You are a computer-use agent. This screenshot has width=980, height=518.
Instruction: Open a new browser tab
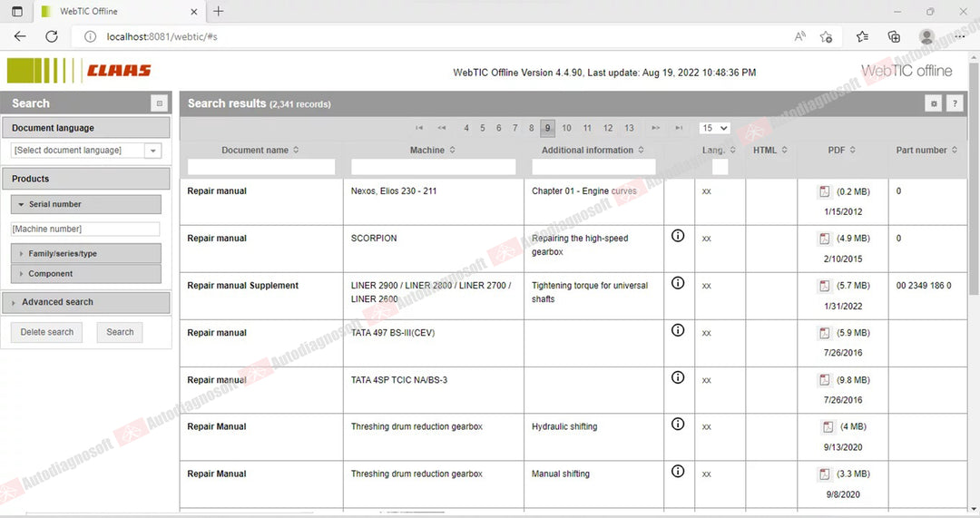click(218, 11)
